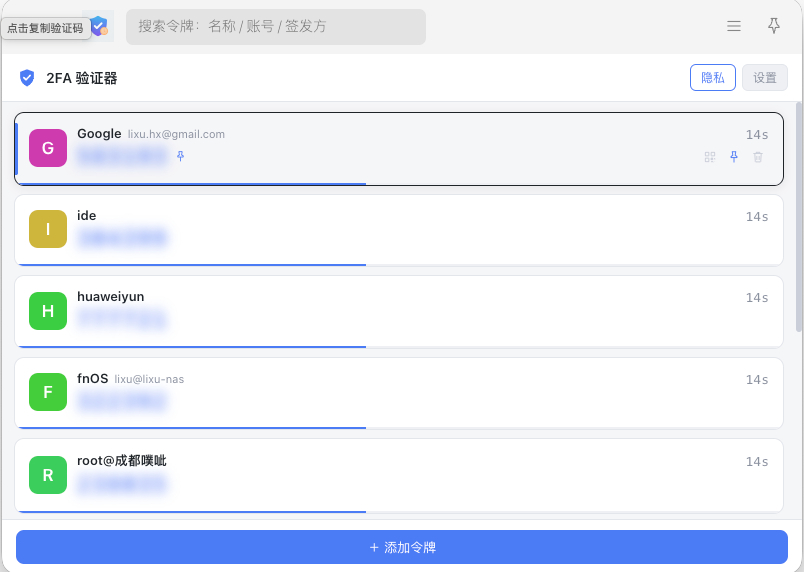
Task: Click the lixu@lixu-nas account label
Action: 149,379
